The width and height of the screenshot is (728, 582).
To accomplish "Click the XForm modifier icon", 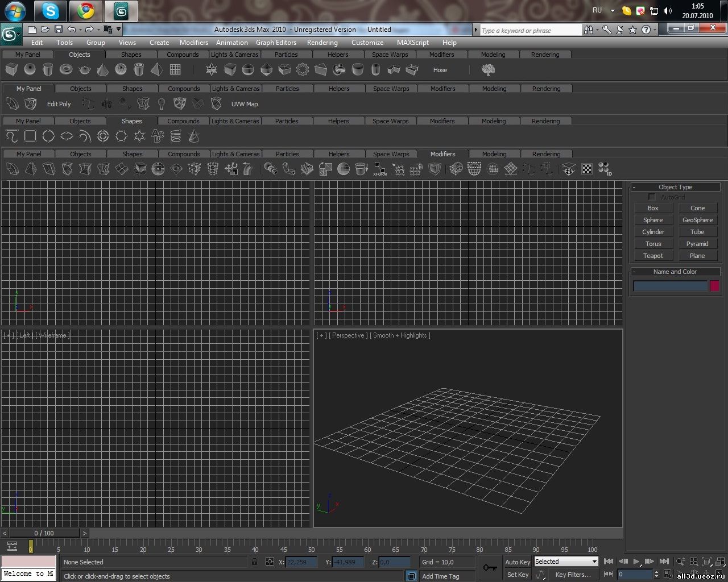I will (379, 169).
